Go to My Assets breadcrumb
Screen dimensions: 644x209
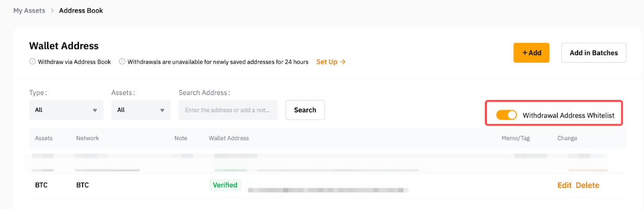(29, 10)
